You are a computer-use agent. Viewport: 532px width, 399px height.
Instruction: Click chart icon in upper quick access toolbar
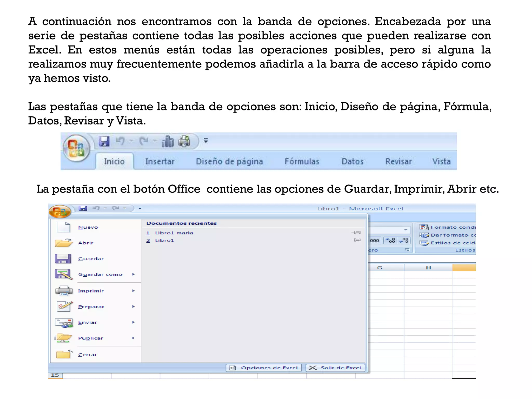[168, 142]
